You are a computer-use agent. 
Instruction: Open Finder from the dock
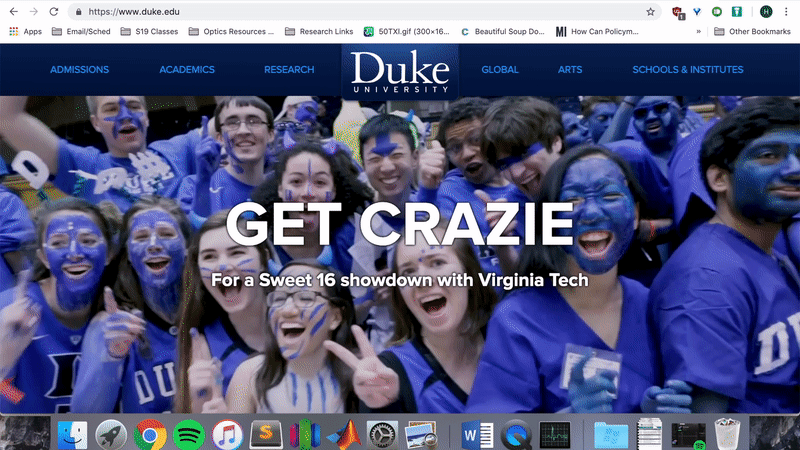pos(72,434)
